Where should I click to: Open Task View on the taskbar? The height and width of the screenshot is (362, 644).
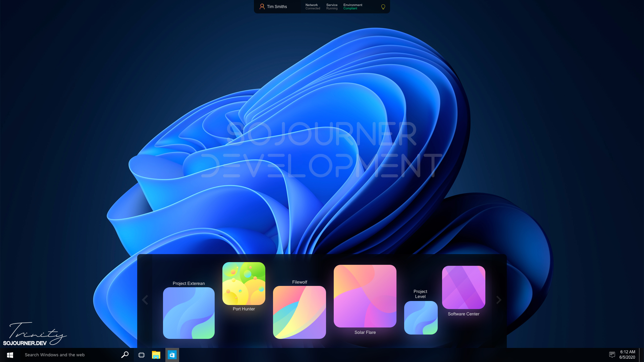point(142,355)
